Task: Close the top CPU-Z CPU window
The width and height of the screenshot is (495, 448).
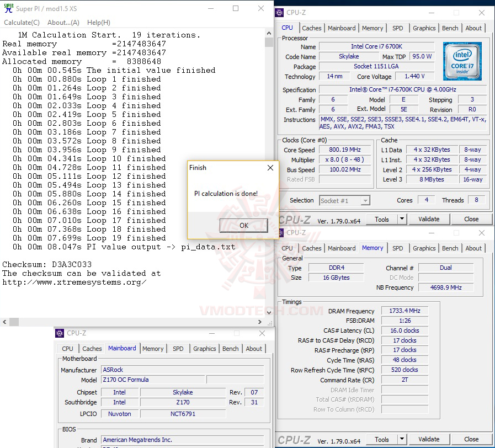Action: pos(481,13)
